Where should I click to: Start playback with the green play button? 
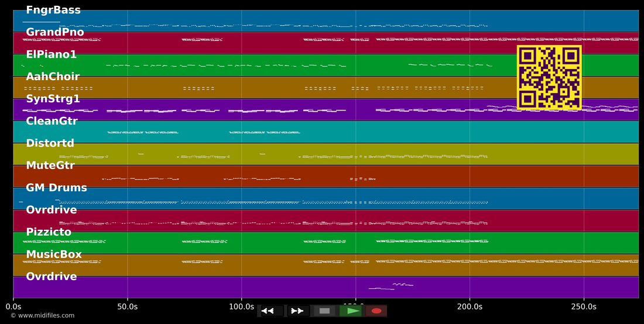click(350, 311)
